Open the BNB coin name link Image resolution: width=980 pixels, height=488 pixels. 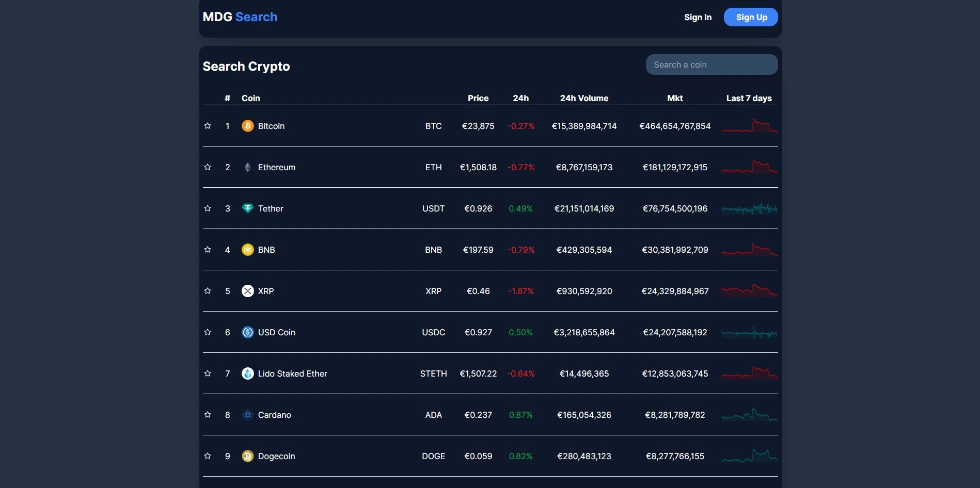(x=266, y=250)
